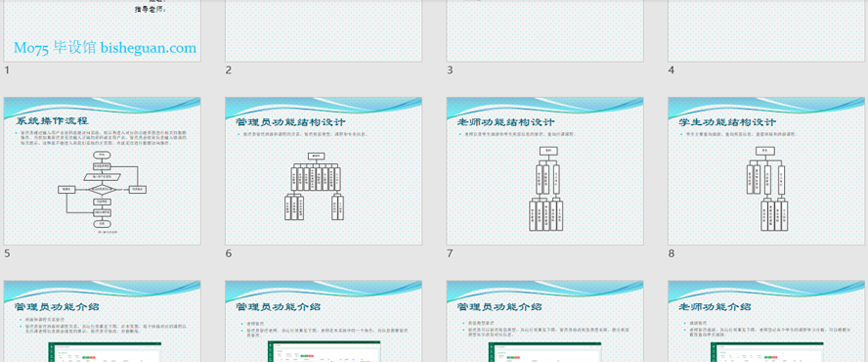This screenshot has height=362, width=868.
Task: Select 管理员功能介绍 slide with 班级和课程关系管理 bullet
Action: (x=103, y=322)
